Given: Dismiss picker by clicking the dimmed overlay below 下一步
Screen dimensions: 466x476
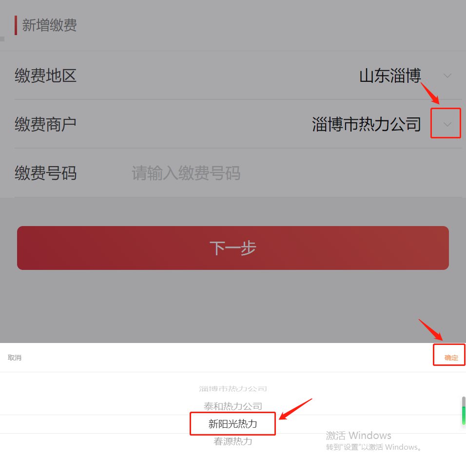Looking at the screenshot, I should coord(233,306).
